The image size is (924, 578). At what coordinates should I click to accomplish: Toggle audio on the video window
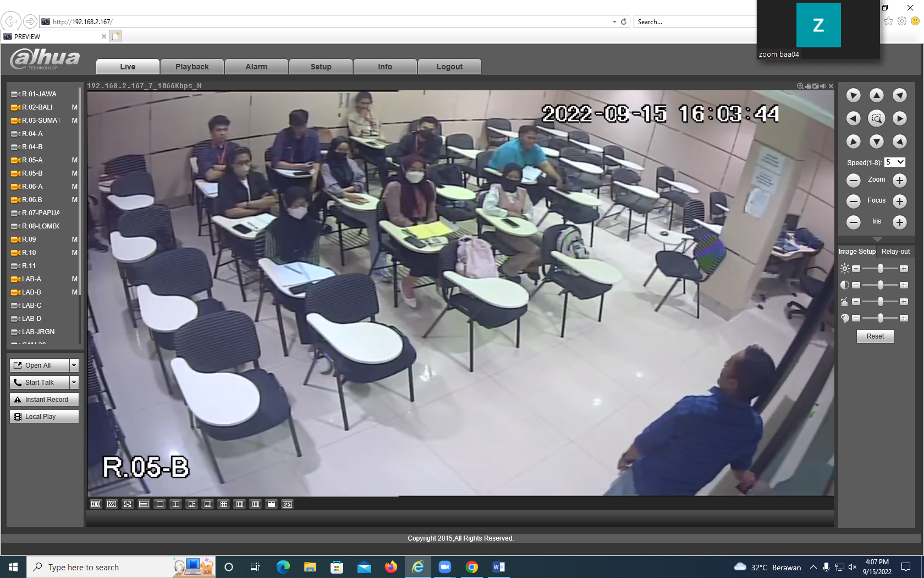[x=823, y=86]
